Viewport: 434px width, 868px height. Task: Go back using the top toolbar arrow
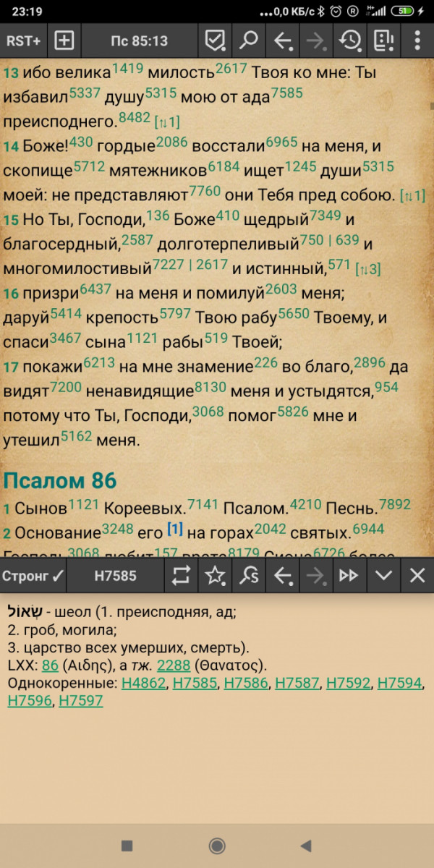coord(282,41)
